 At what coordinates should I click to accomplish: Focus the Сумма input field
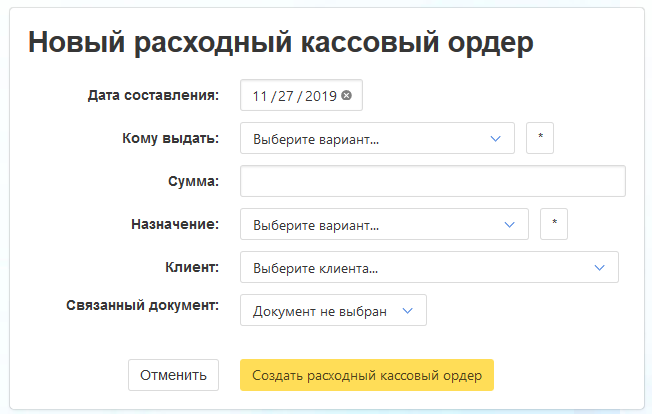433,181
